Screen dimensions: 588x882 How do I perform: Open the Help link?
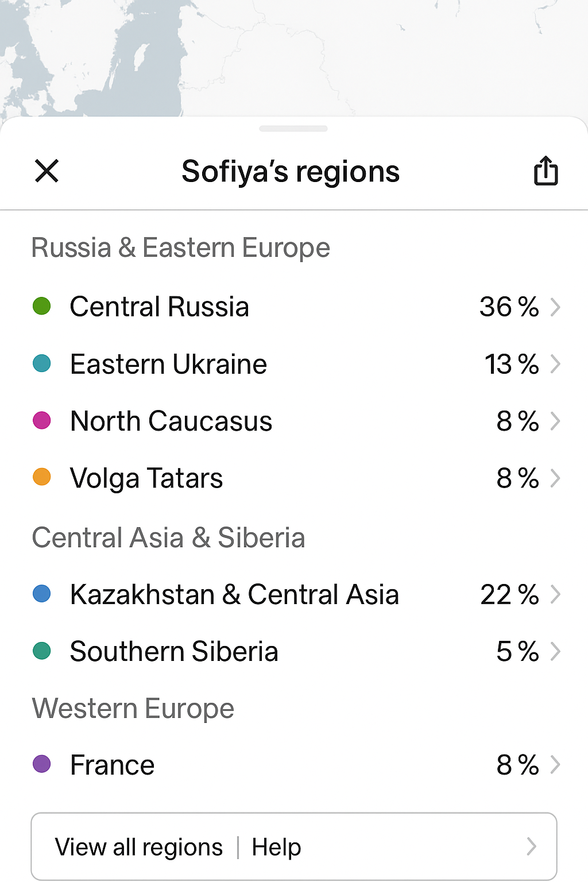tap(276, 847)
